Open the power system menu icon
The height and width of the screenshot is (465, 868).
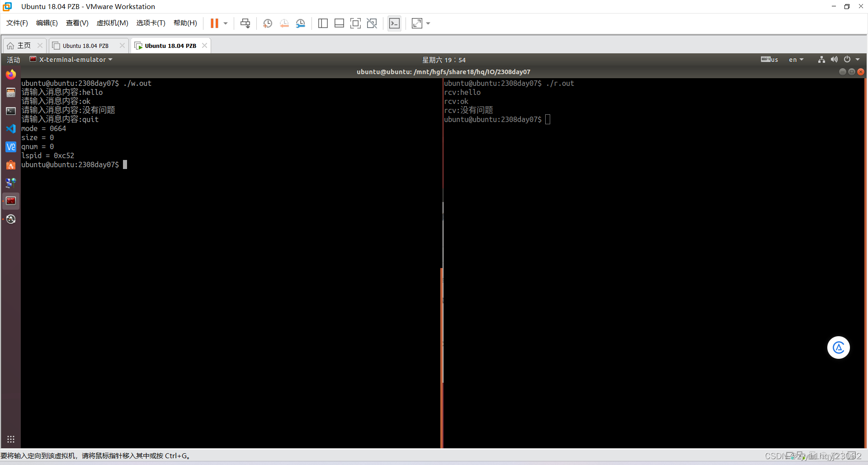point(847,60)
